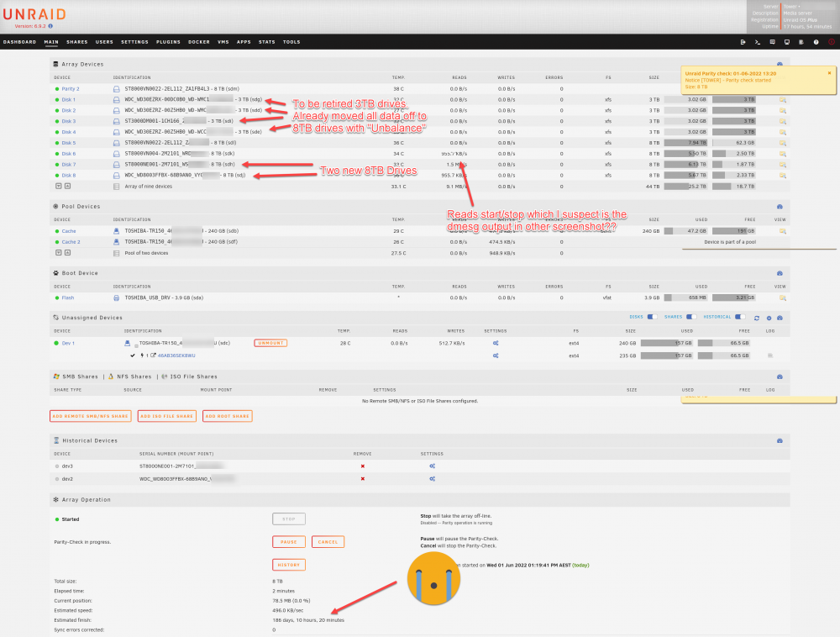Browse Disk 8 contents via its view icon

pos(783,175)
